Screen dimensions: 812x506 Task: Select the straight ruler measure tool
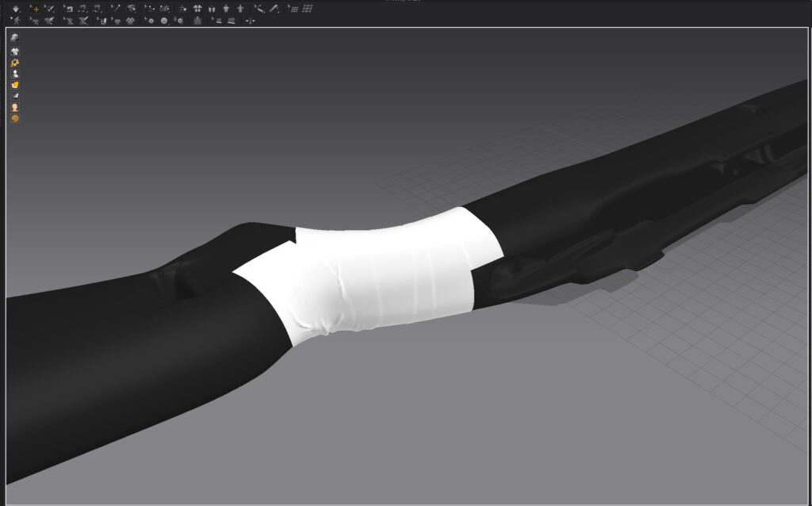pyautogui.click(x=274, y=9)
